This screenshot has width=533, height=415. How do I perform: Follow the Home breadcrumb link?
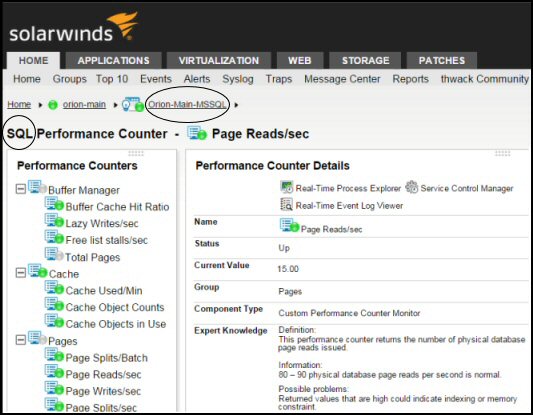[19, 104]
